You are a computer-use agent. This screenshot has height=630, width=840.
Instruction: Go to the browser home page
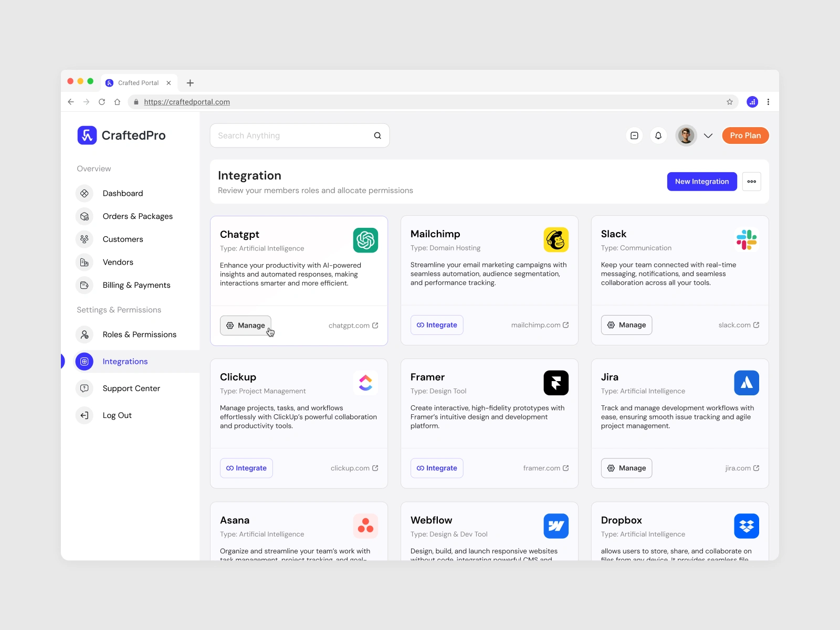click(x=117, y=102)
